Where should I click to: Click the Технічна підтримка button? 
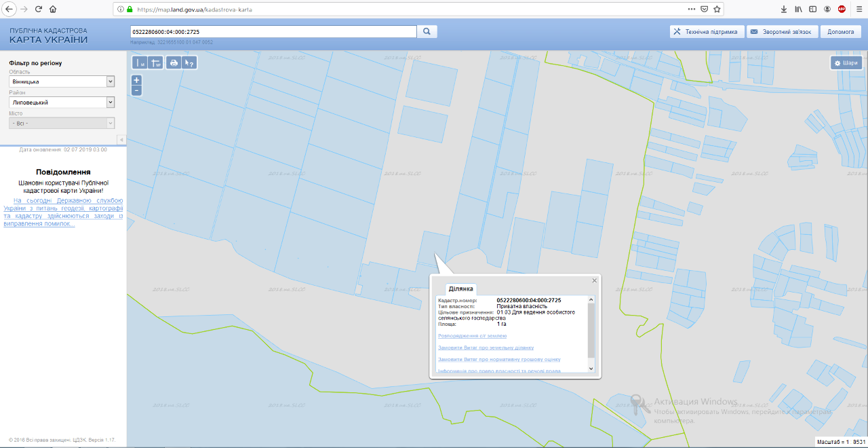pyautogui.click(x=706, y=32)
